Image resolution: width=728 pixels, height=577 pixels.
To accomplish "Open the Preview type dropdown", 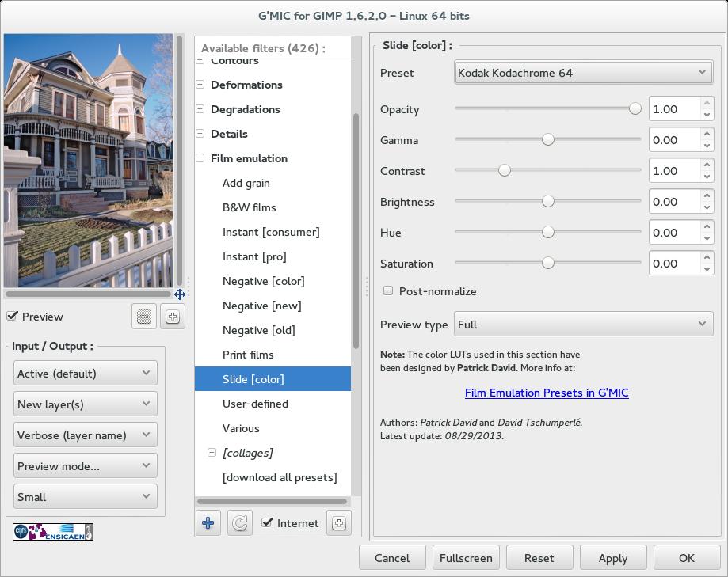I will [x=583, y=325].
